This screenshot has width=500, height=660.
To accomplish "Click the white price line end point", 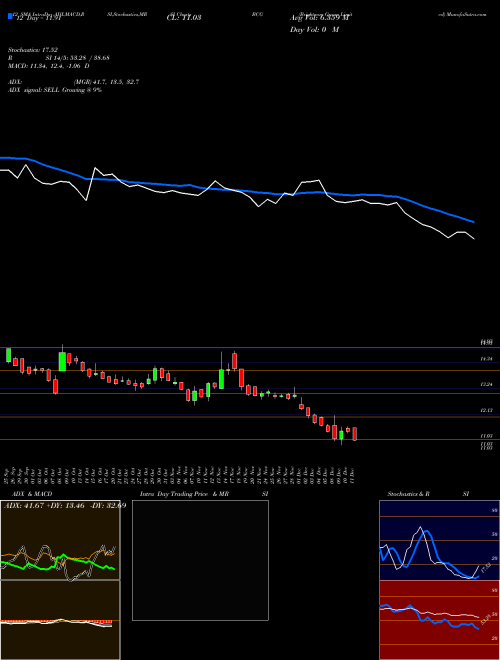I will 474,239.
